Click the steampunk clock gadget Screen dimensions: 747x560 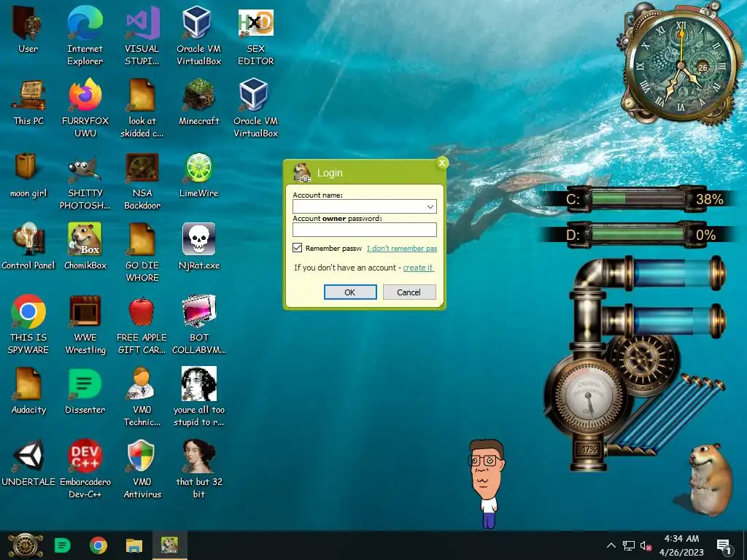(x=681, y=66)
